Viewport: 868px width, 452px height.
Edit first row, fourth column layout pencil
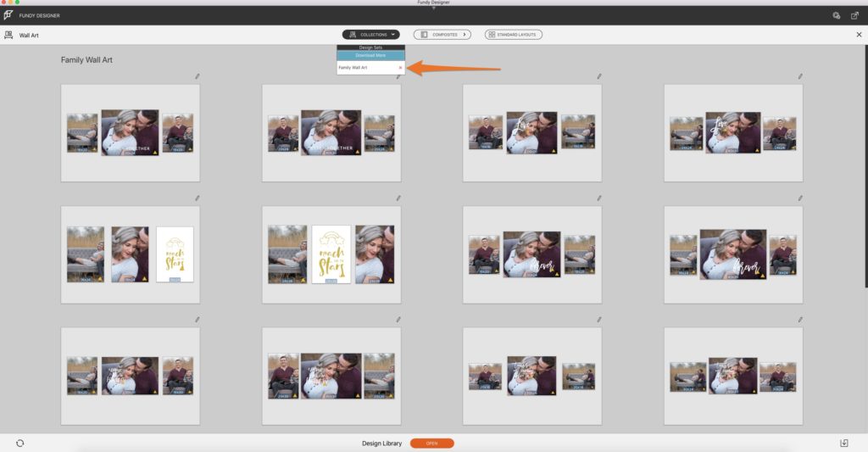(x=800, y=76)
